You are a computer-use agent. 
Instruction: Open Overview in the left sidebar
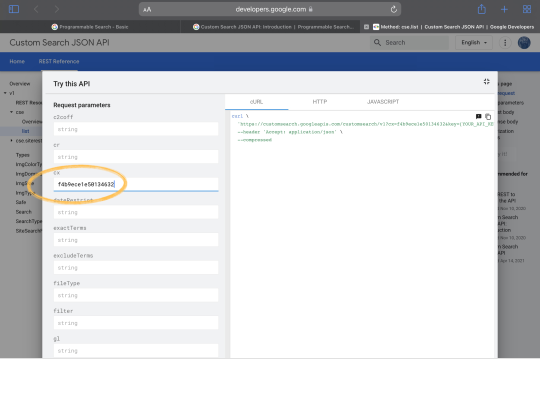point(20,84)
